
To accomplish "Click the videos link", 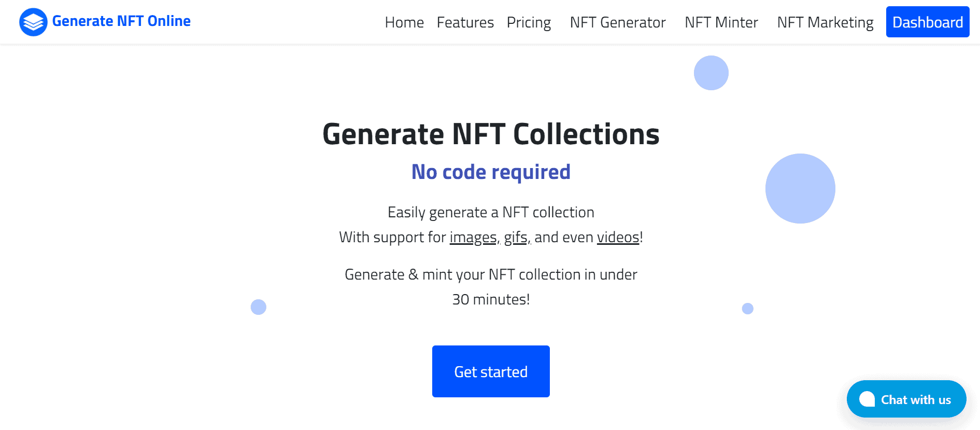I will click(618, 237).
